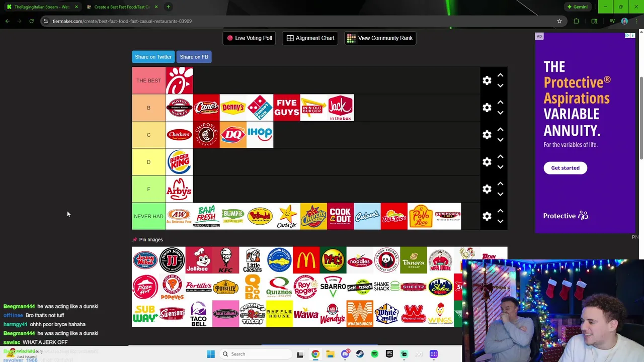
Task: Pick the Wendy's logo from image pool
Action: (x=333, y=314)
